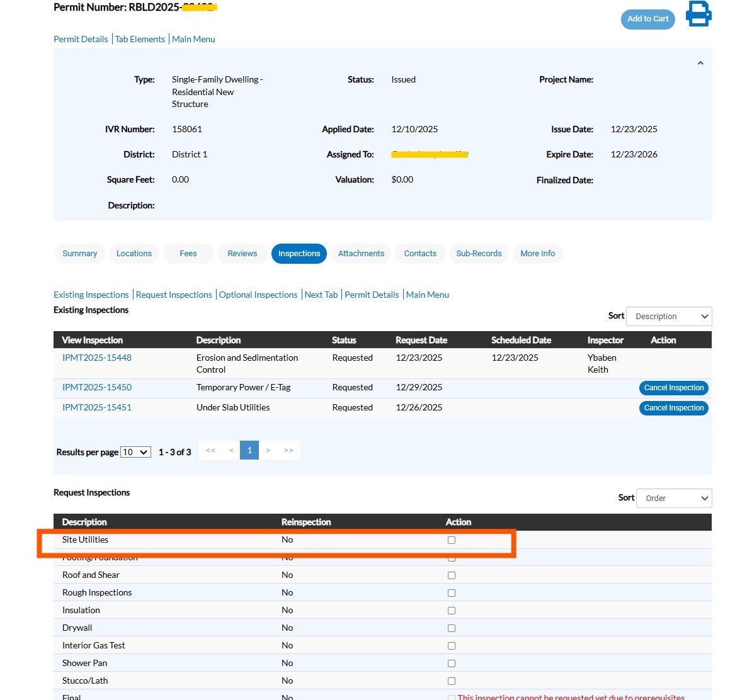The image size is (747, 700).
Task: Change the results per page dropdown
Action: point(135,453)
